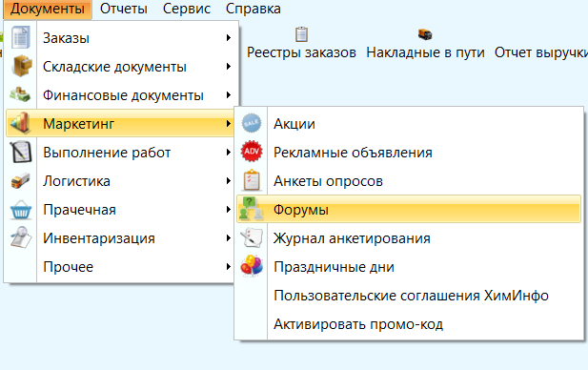Click the Форумы people question icon
The width and height of the screenshot is (588, 370).
click(251, 208)
